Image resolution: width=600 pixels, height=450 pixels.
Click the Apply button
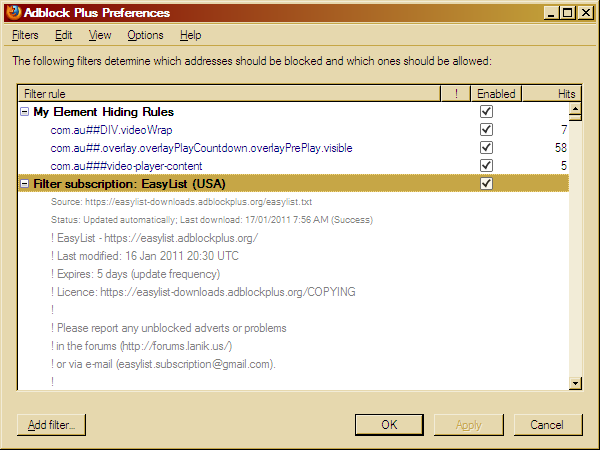(469, 425)
